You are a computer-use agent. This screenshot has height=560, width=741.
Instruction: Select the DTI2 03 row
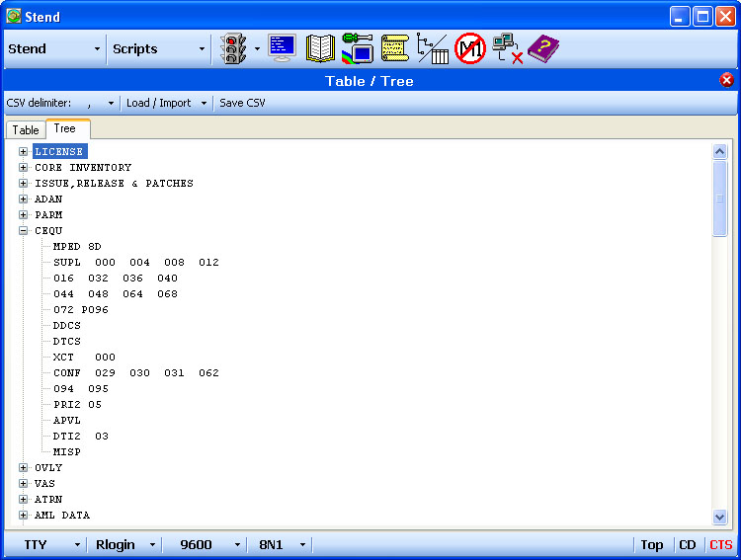(x=81, y=437)
